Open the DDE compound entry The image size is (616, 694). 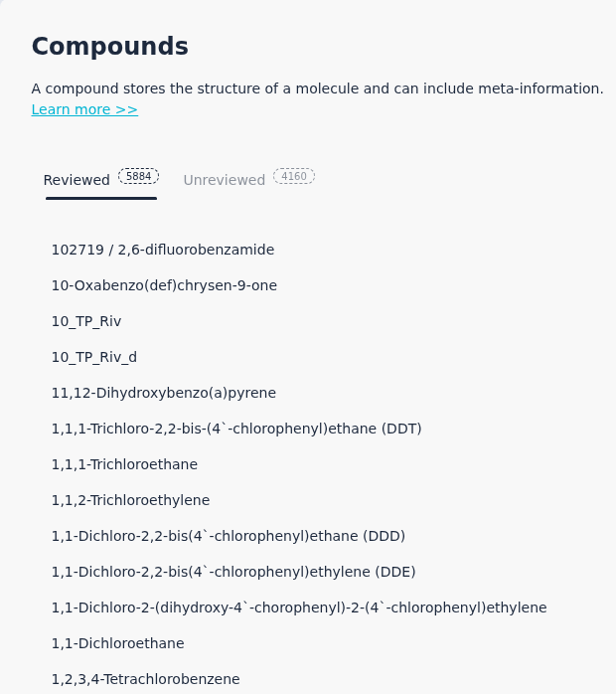pos(233,572)
